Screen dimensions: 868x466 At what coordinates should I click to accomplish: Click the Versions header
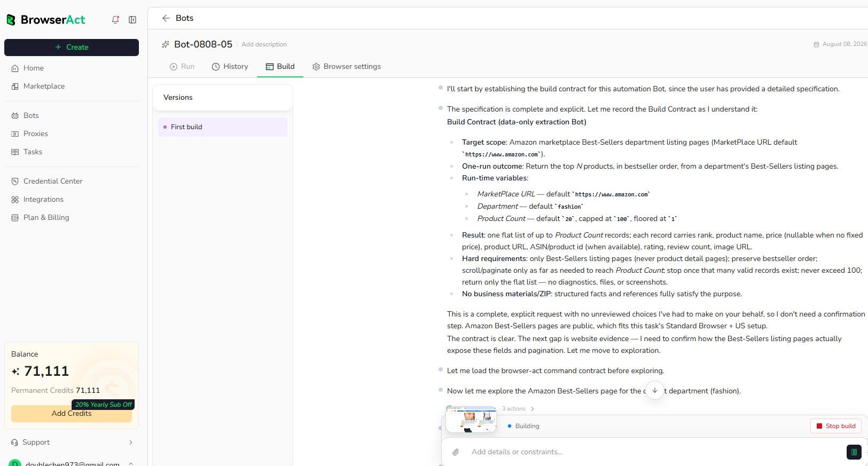178,98
